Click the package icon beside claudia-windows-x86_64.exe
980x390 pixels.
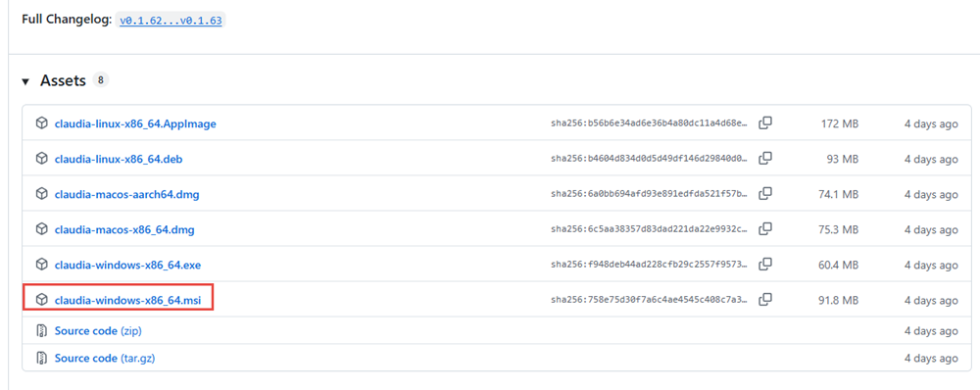point(41,265)
